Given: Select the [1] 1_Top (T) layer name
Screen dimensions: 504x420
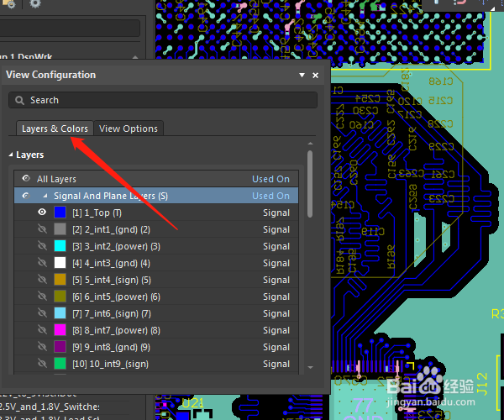Looking at the screenshot, I should tap(97, 213).
